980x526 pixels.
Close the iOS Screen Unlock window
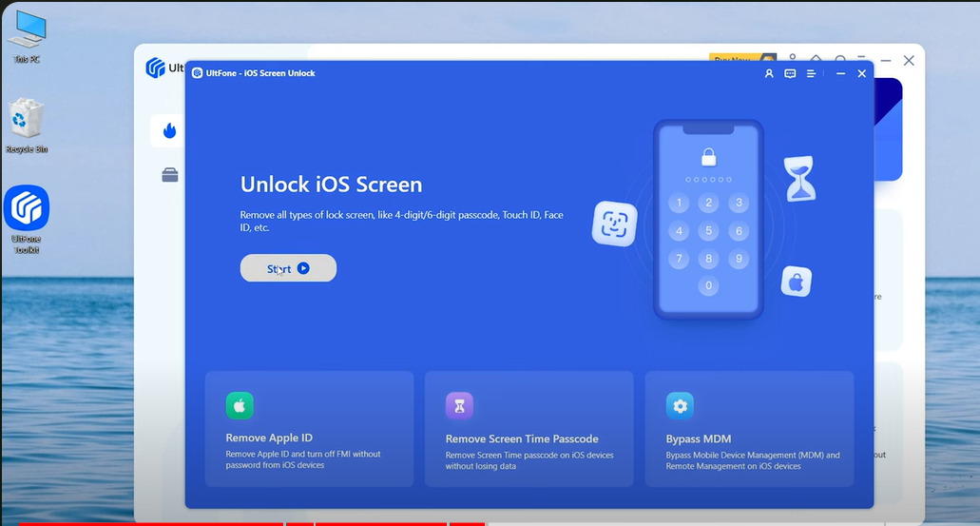tap(862, 74)
